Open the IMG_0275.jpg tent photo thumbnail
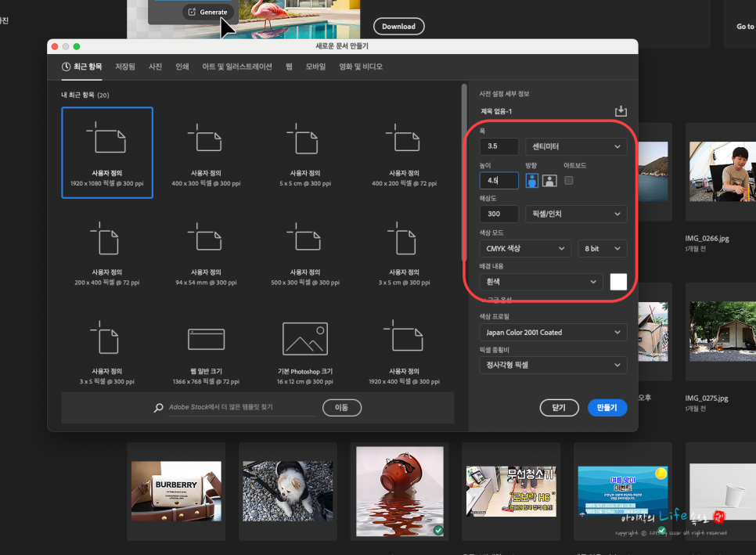The width and height of the screenshot is (756, 555). (722, 332)
